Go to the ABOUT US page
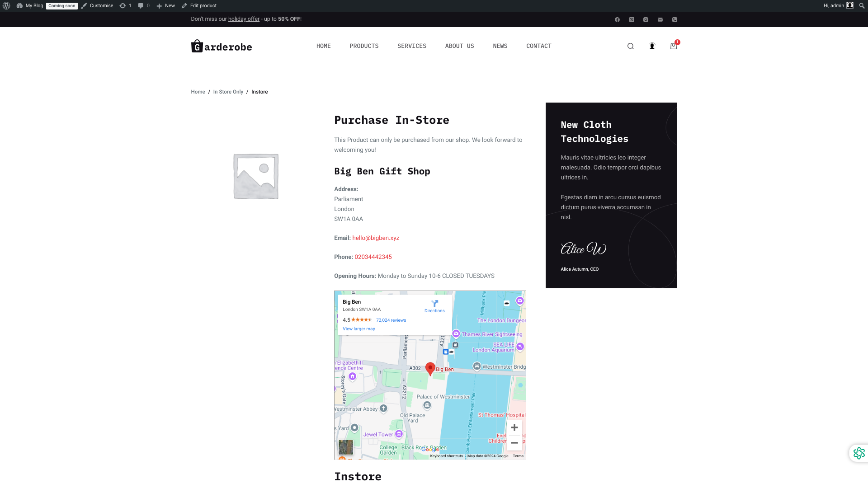The height and width of the screenshot is (488, 868). pos(459,46)
